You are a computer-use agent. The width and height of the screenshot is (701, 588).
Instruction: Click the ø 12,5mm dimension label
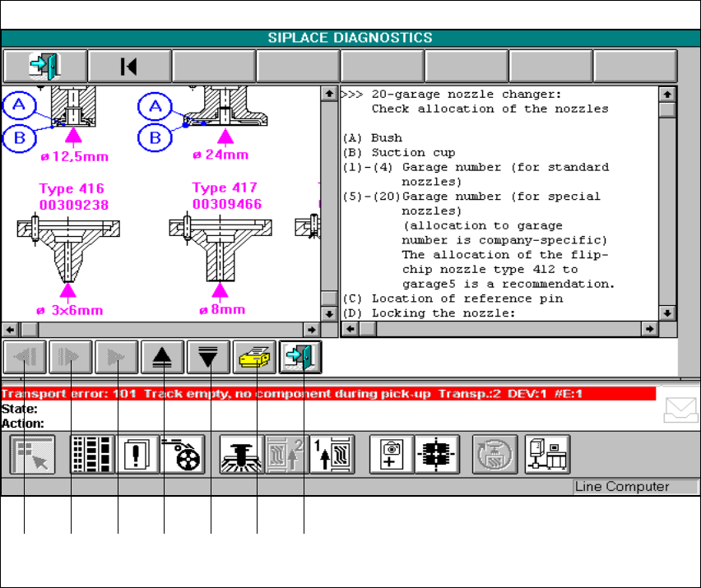pos(75,157)
